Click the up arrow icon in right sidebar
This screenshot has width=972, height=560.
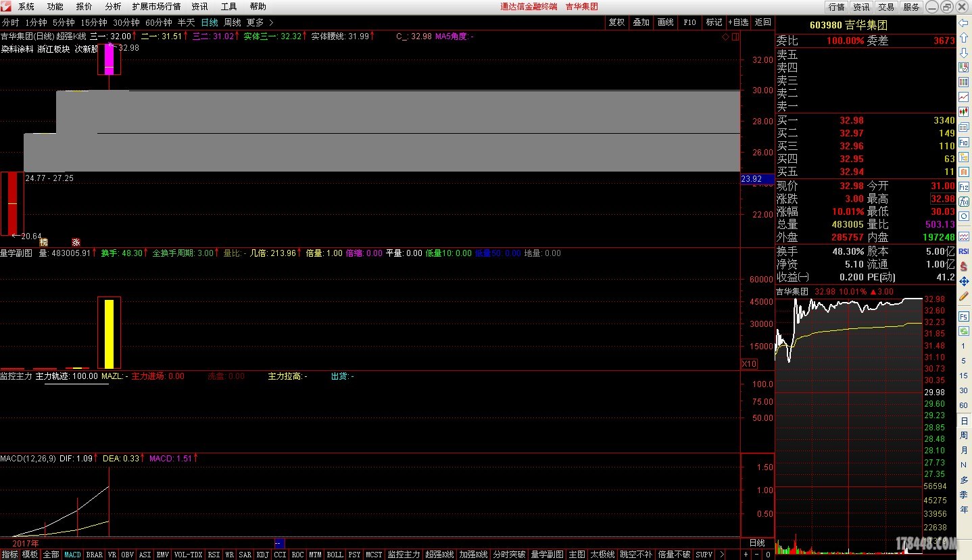(963, 37)
